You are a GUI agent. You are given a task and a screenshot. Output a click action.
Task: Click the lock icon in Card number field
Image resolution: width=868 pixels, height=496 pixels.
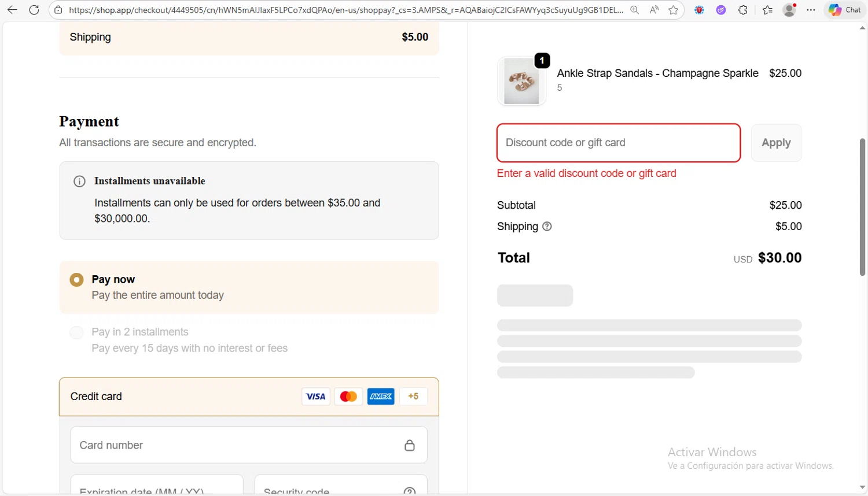pyautogui.click(x=410, y=445)
